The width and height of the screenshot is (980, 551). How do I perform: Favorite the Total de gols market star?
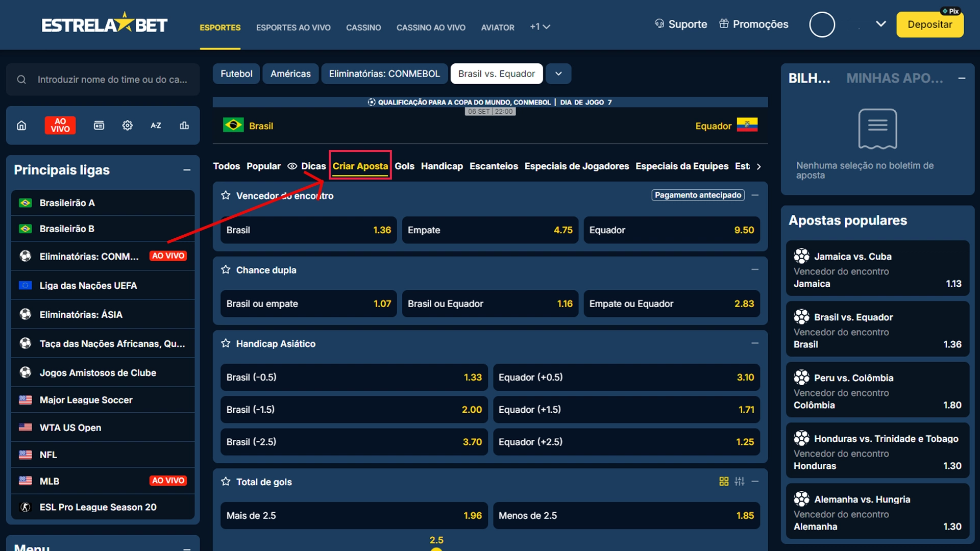tap(226, 482)
